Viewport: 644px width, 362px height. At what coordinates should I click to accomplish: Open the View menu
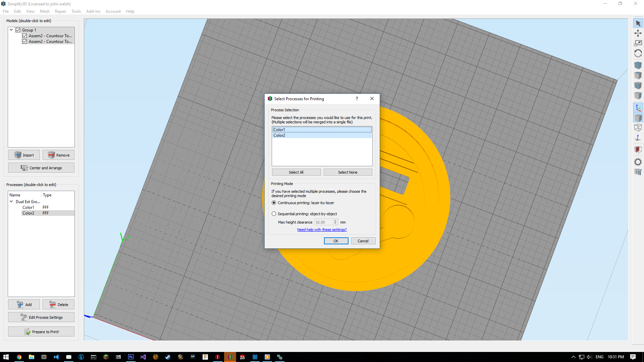tap(30, 11)
